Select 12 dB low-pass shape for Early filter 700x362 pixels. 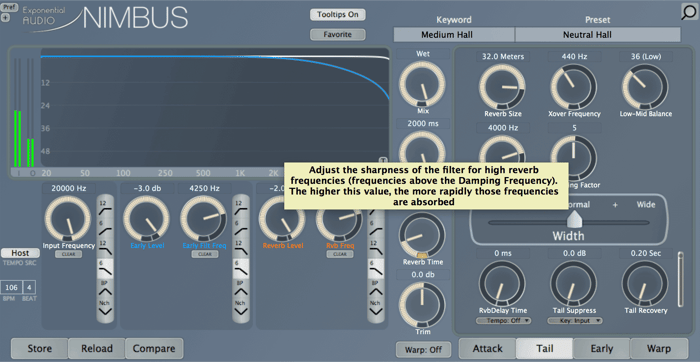(241, 248)
